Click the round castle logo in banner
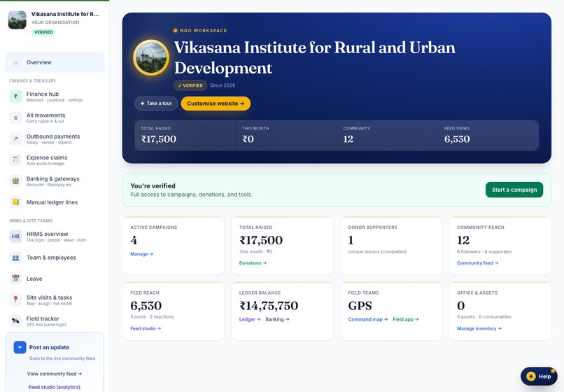 151,57
